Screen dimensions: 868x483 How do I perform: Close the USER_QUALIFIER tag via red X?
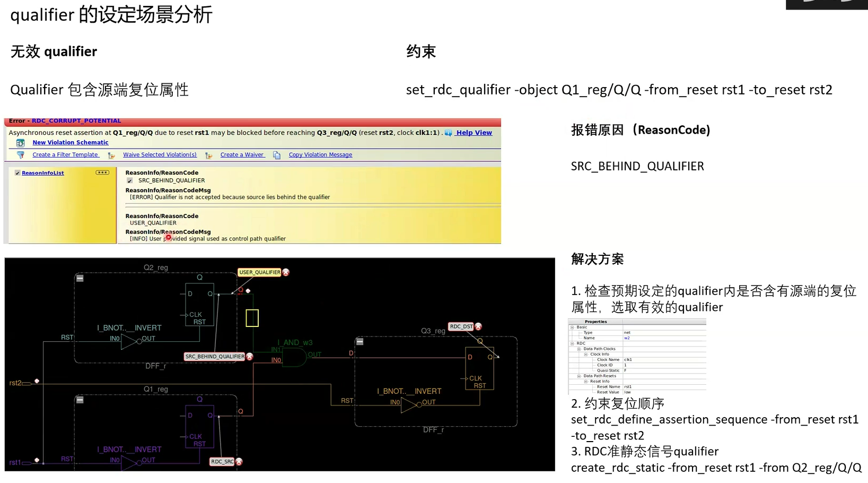point(286,272)
